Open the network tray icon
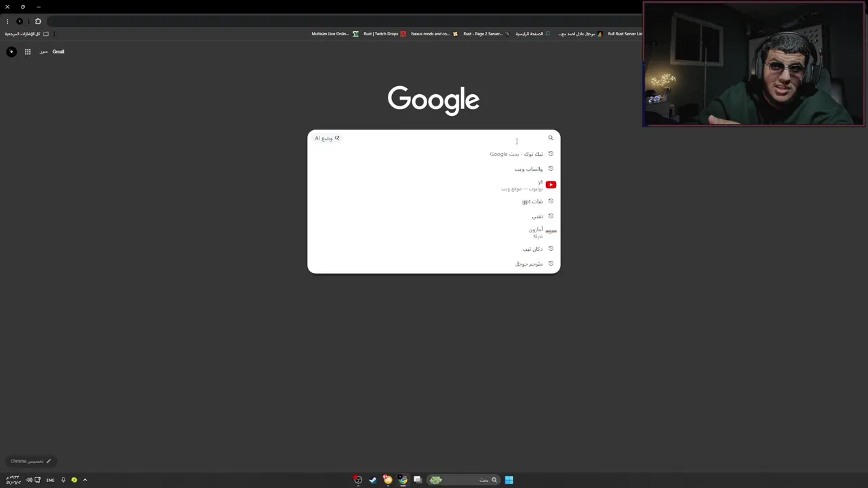 [37, 480]
